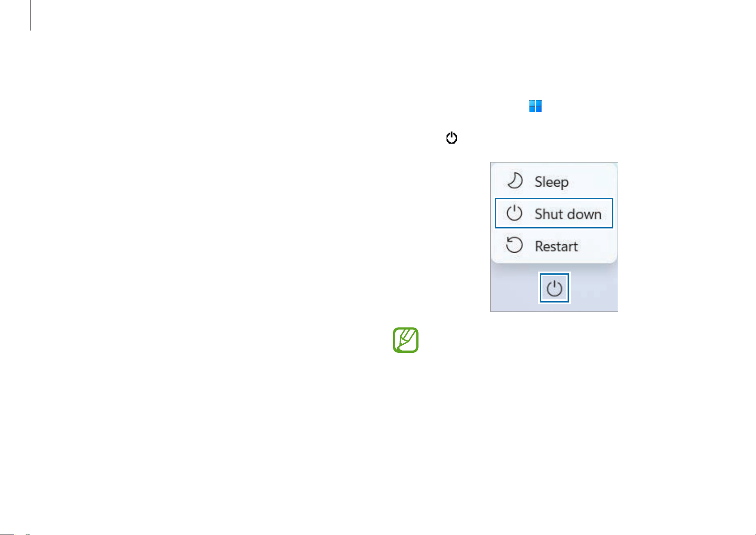Viewport: 756px width, 535px height.
Task: Open the power button below the menu
Action: [555, 288]
